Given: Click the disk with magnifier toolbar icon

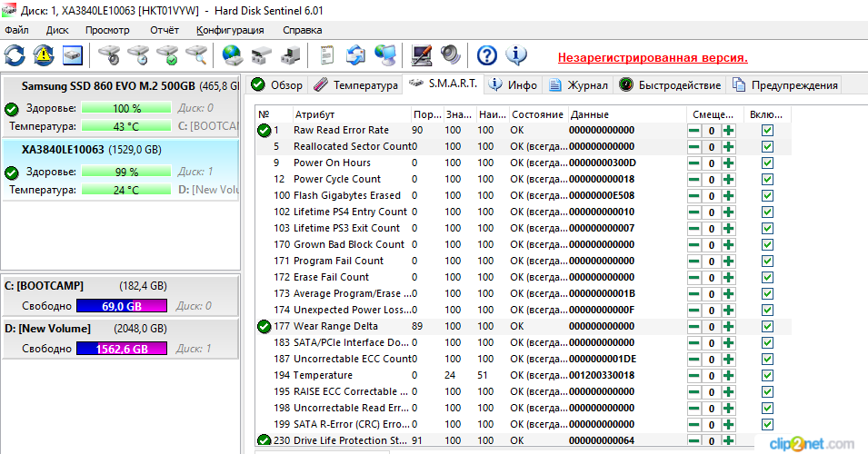Looking at the screenshot, I should (196, 55).
